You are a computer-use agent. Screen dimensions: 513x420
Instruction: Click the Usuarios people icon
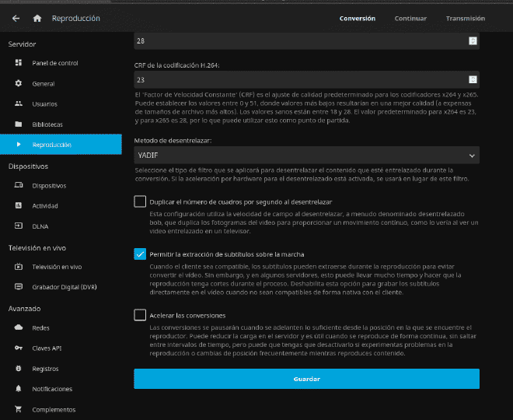click(x=19, y=103)
